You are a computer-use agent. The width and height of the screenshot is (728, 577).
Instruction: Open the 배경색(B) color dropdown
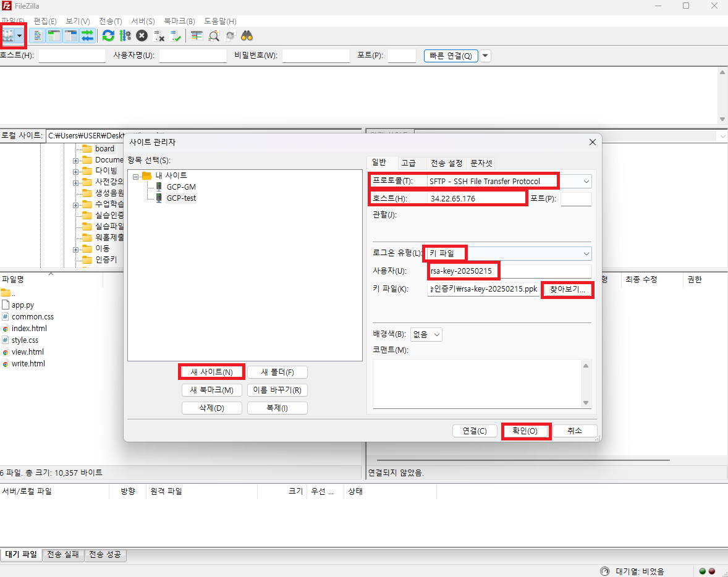(x=426, y=334)
